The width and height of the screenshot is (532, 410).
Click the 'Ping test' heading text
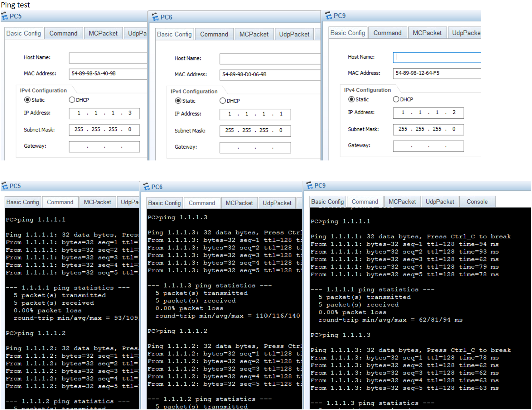click(16, 5)
